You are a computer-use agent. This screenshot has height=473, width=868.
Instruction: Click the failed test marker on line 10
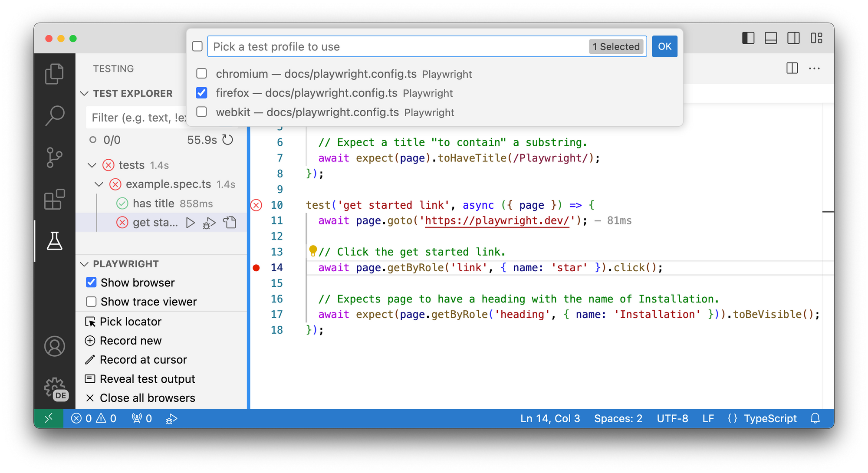256,205
